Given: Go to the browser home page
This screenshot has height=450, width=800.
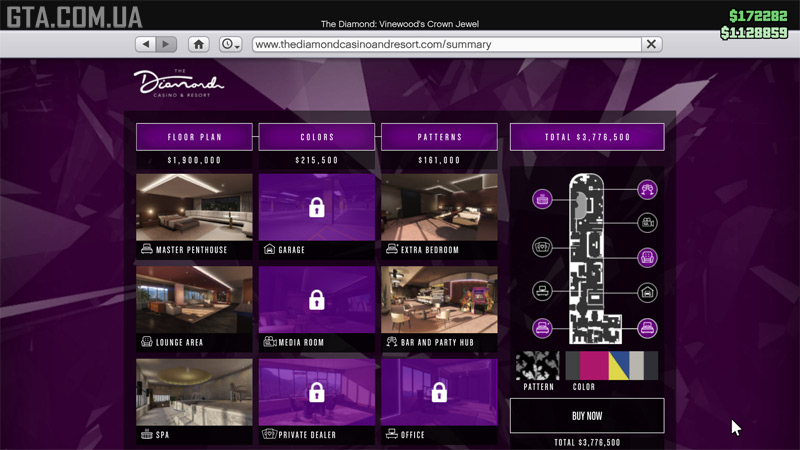Looking at the screenshot, I should click(199, 44).
